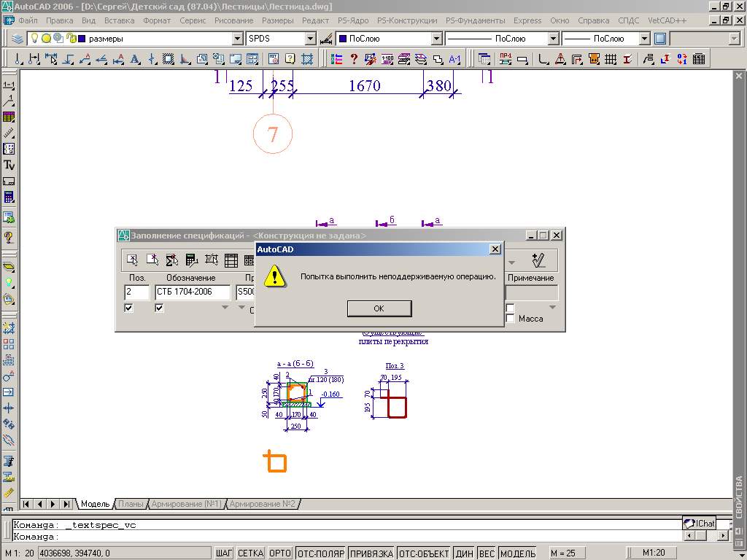Click the Обозначение field with СТБ 1704-2006
This screenshot has height=560, width=747.
click(x=193, y=292)
